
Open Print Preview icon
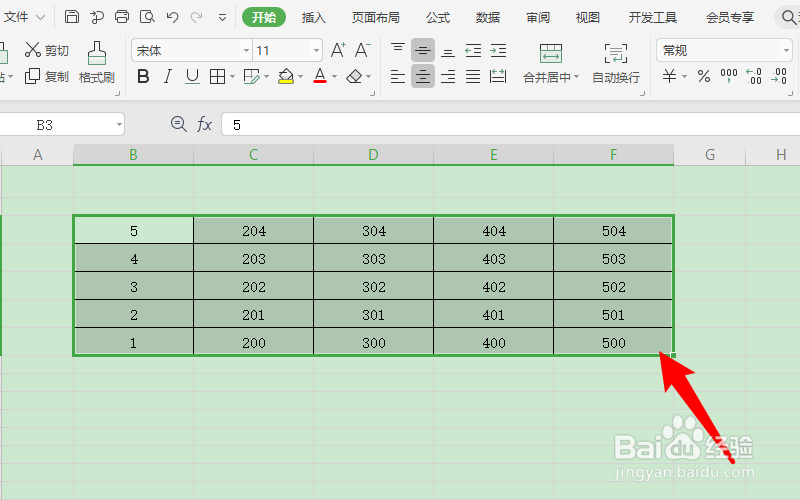coord(147,17)
